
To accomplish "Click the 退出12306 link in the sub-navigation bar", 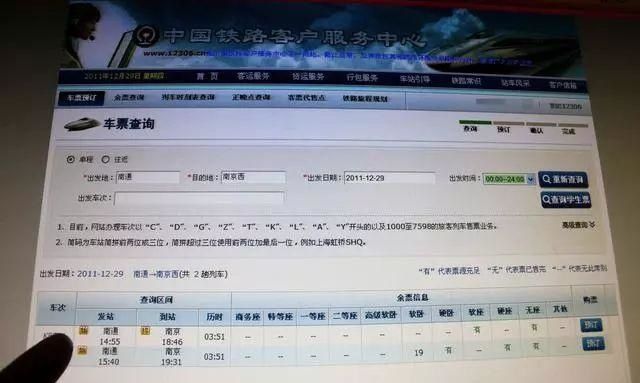I will [565, 106].
